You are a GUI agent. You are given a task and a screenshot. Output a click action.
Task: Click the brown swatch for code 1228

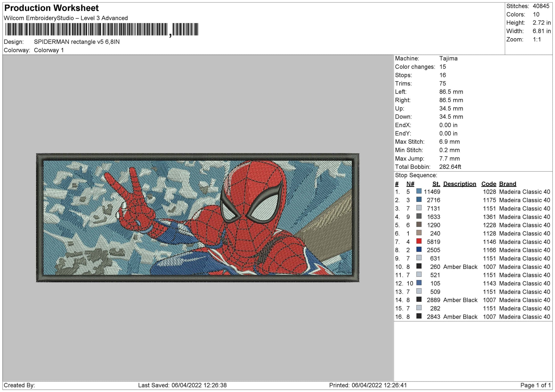click(x=419, y=225)
